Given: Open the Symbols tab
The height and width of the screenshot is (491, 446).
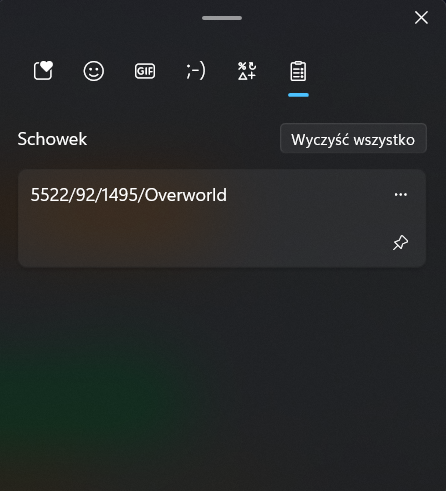Looking at the screenshot, I should [247, 71].
